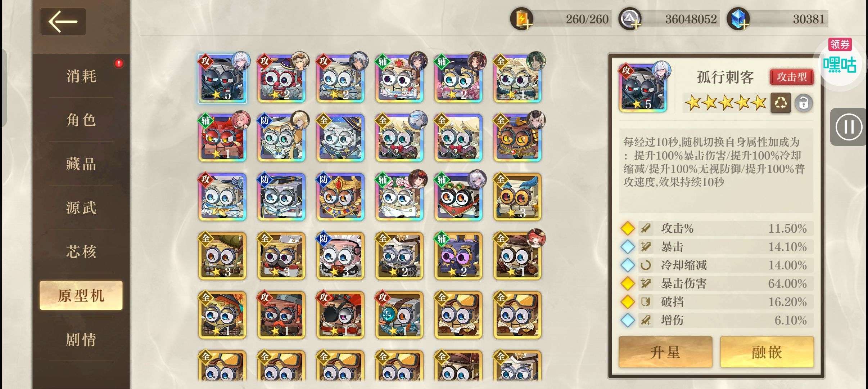Image resolution: width=868 pixels, height=389 pixels.
Task: Click the 升星 button
Action: click(x=665, y=352)
